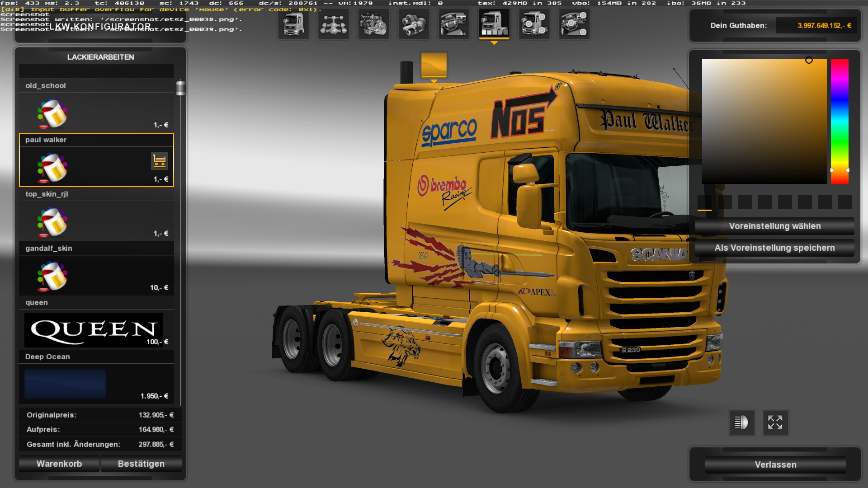Choose the top_skin_rjl paint job
Viewport: 868px width, 488px height.
point(96,214)
